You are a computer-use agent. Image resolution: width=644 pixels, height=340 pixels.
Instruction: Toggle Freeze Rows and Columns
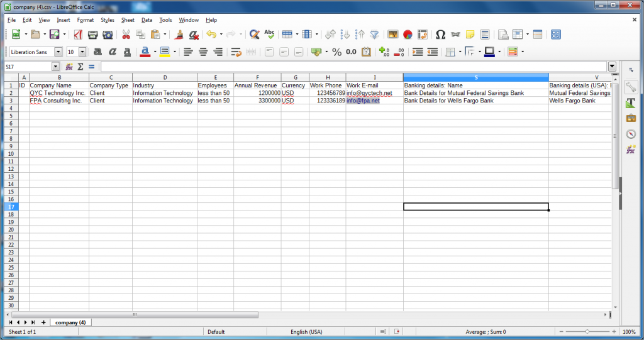point(518,35)
